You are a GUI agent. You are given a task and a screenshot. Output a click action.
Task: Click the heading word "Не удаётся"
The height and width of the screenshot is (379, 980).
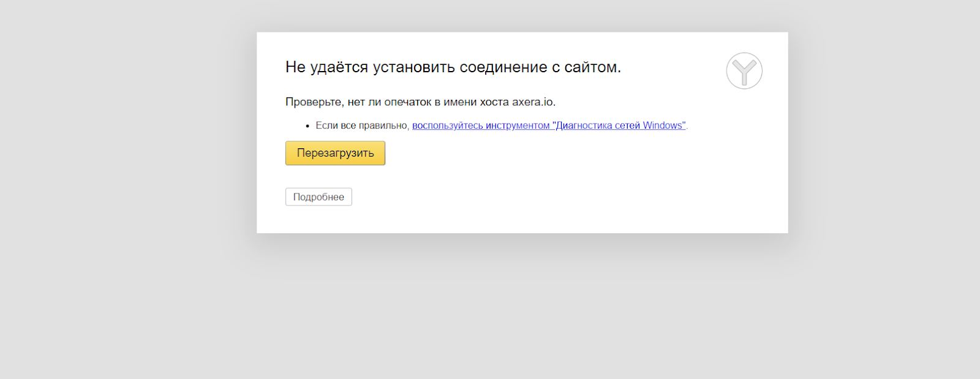point(326,67)
